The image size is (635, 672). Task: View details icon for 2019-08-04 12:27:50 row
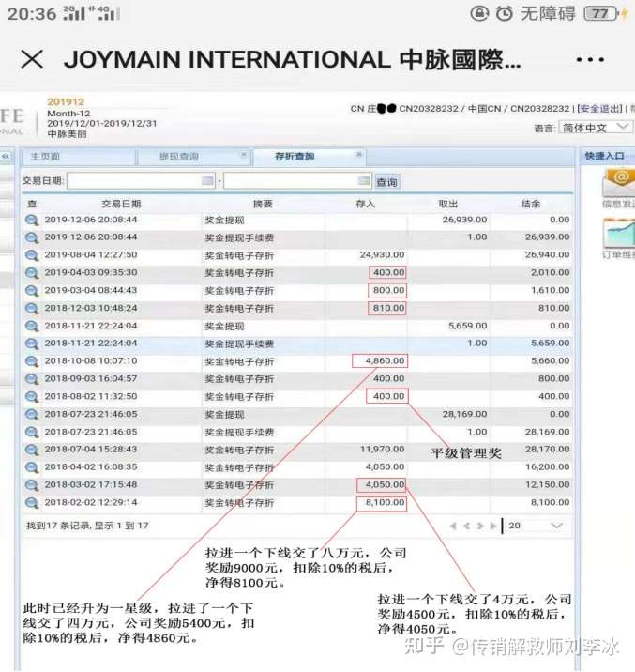coord(32,255)
